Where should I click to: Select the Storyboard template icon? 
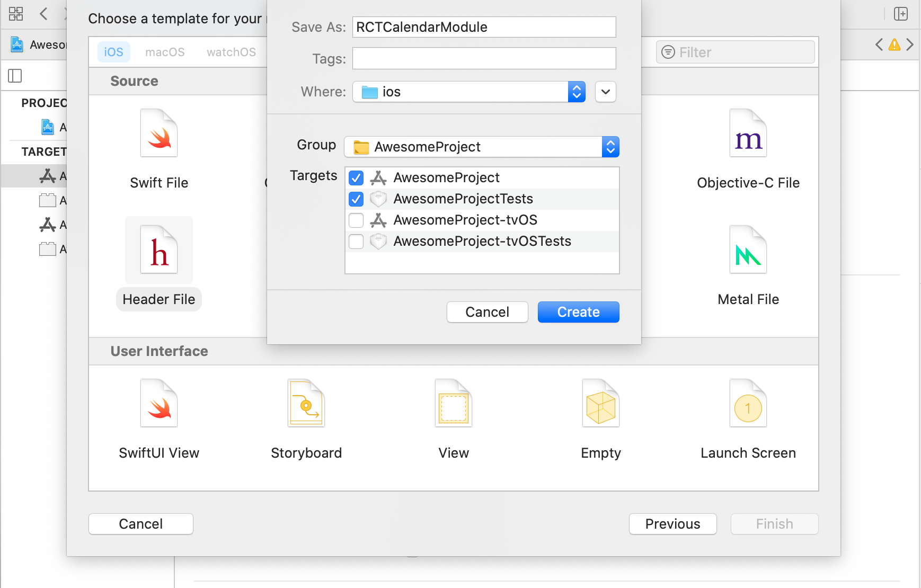[x=306, y=403]
